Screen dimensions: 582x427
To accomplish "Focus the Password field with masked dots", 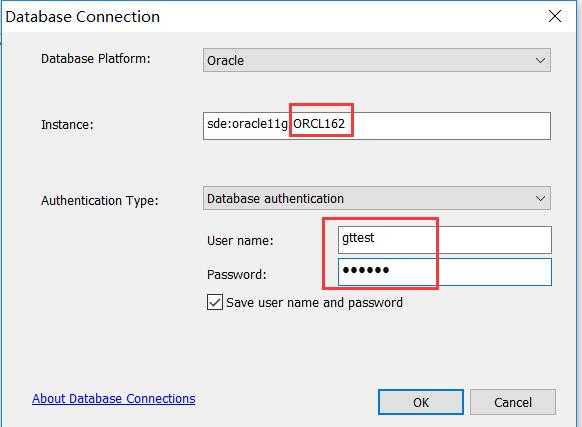I will (x=445, y=272).
